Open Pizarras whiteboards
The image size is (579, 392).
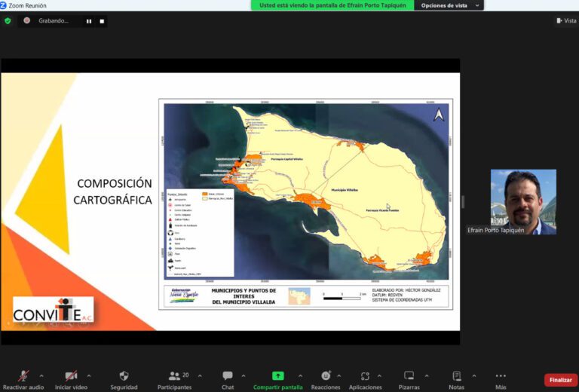pyautogui.click(x=409, y=376)
